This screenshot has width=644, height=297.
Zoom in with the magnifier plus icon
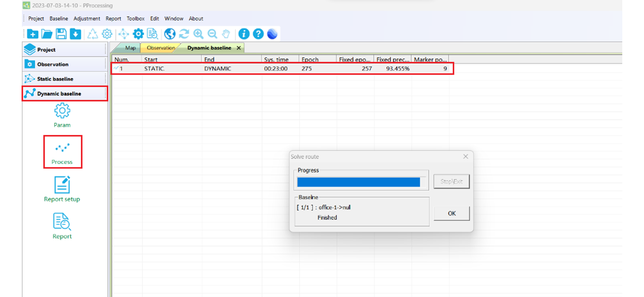click(x=198, y=34)
